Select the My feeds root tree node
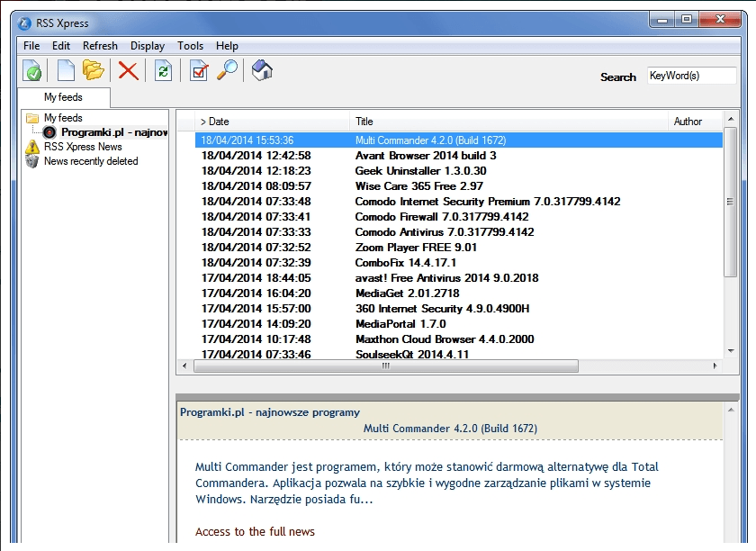Screen dimensions: 756x551 63,118
